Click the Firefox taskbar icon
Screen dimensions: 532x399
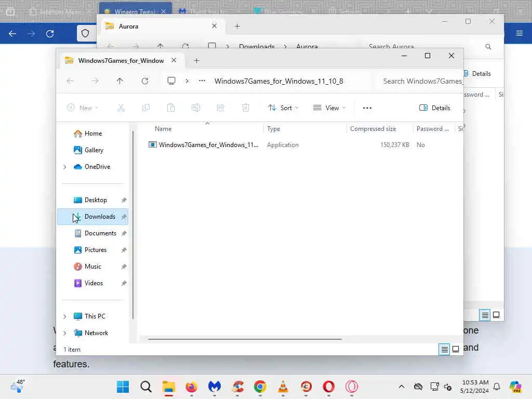point(191,387)
